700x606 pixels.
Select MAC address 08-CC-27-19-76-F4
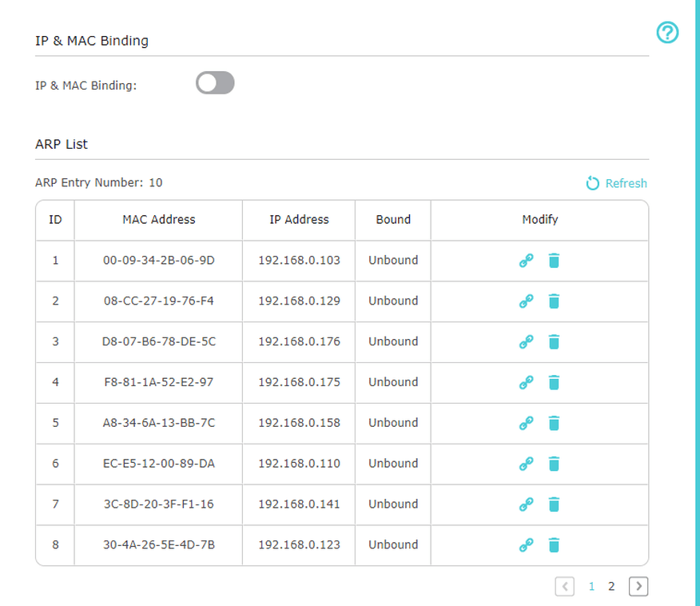159,301
